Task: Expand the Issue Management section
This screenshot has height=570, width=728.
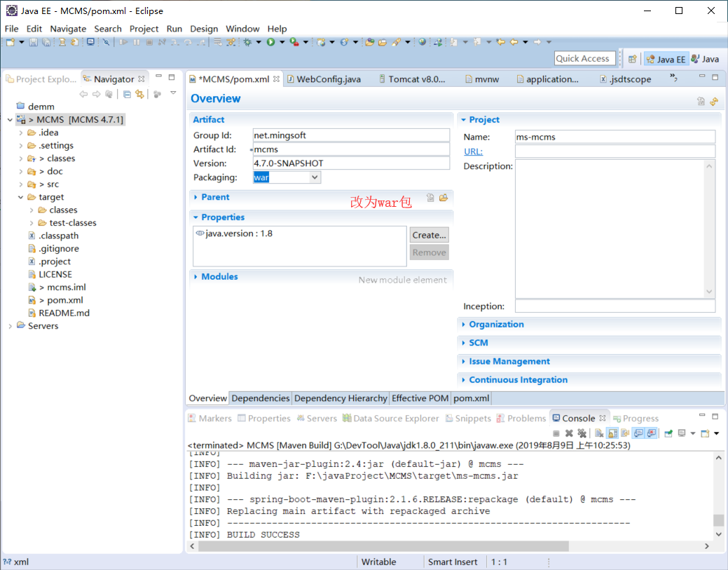Action: pos(463,361)
